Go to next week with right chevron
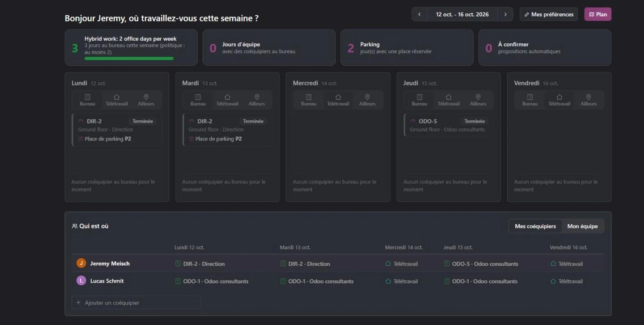This screenshot has width=644, height=325. point(505,14)
